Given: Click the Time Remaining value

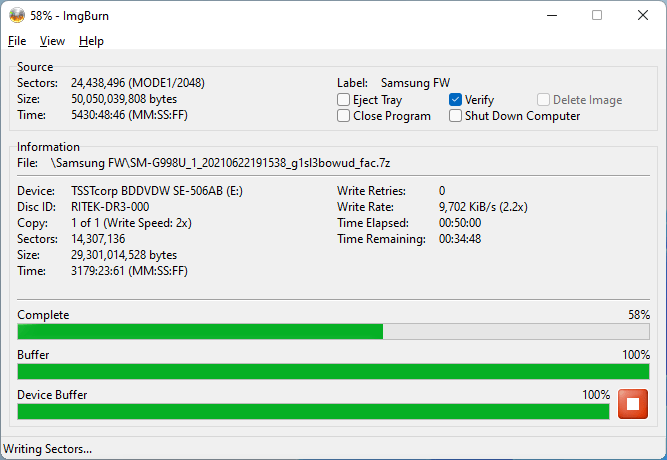Looking at the screenshot, I should click(x=460, y=239).
